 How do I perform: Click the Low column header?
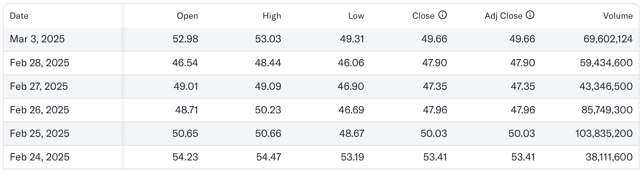[x=356, y=16]
